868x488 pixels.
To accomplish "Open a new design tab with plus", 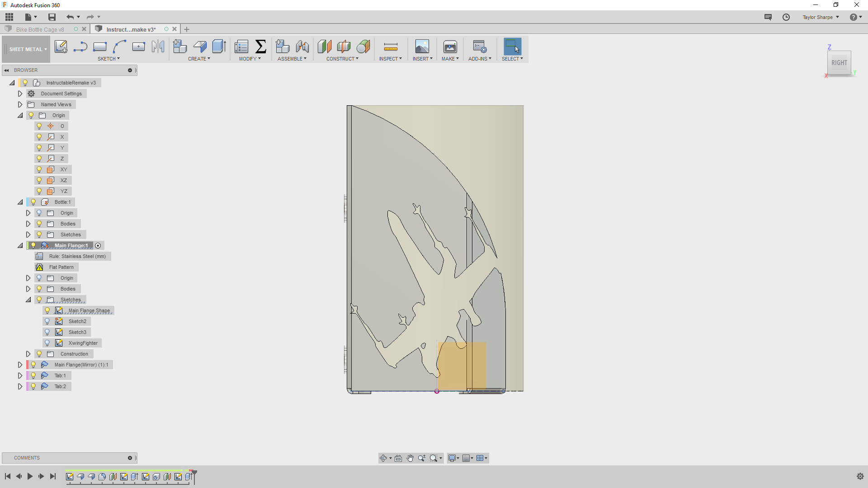I will 187,29.
